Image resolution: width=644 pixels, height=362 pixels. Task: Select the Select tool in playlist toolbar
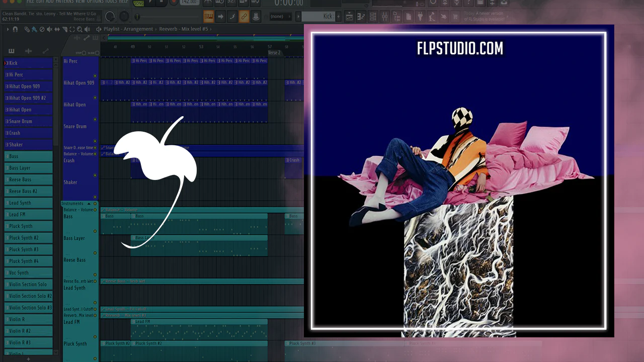point(72,29)
